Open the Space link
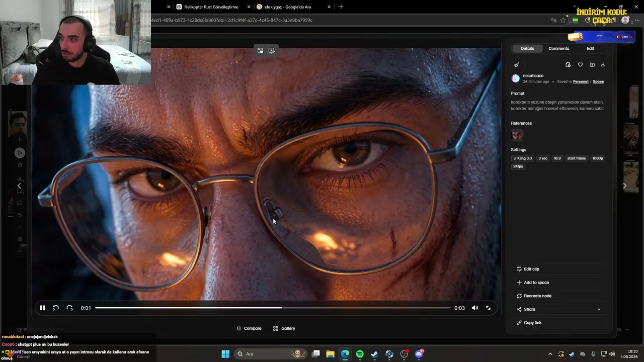This screenshot has width=644, height=362. [598, 81]
